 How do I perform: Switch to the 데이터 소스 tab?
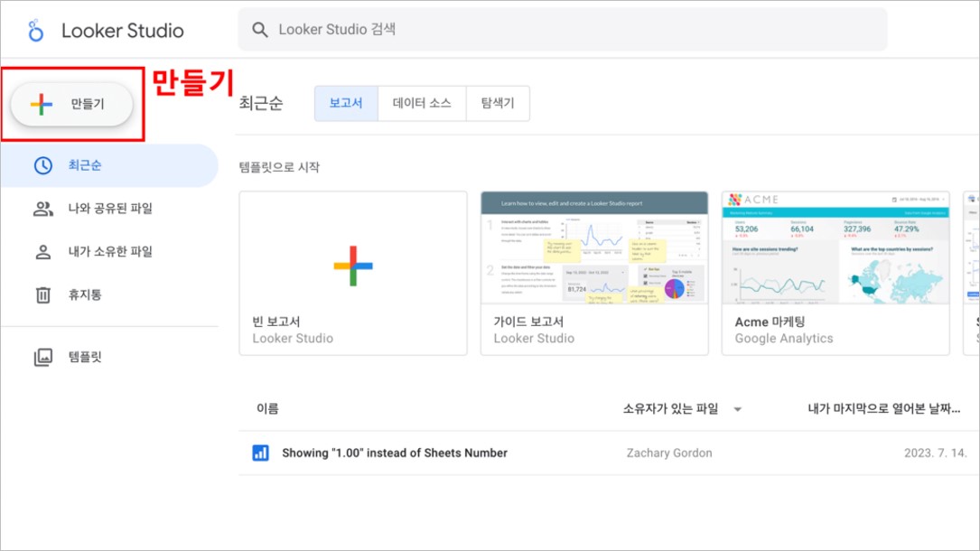(422, 103)
